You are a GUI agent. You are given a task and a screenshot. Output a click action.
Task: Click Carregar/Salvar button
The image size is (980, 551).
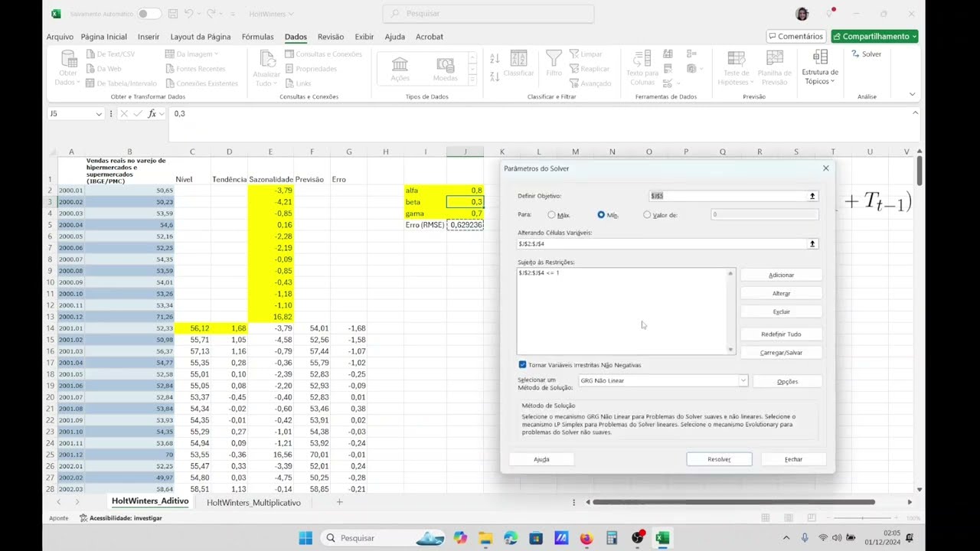point(781,353)
